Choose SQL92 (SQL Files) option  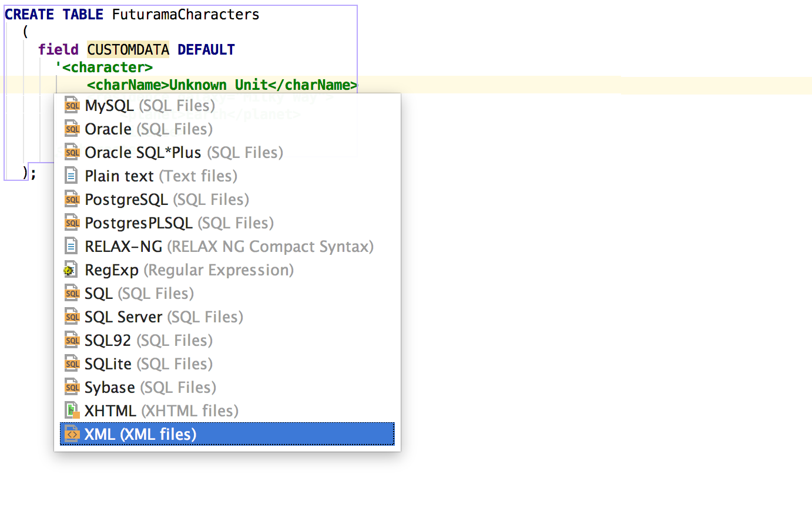click(x=227, y=341)
